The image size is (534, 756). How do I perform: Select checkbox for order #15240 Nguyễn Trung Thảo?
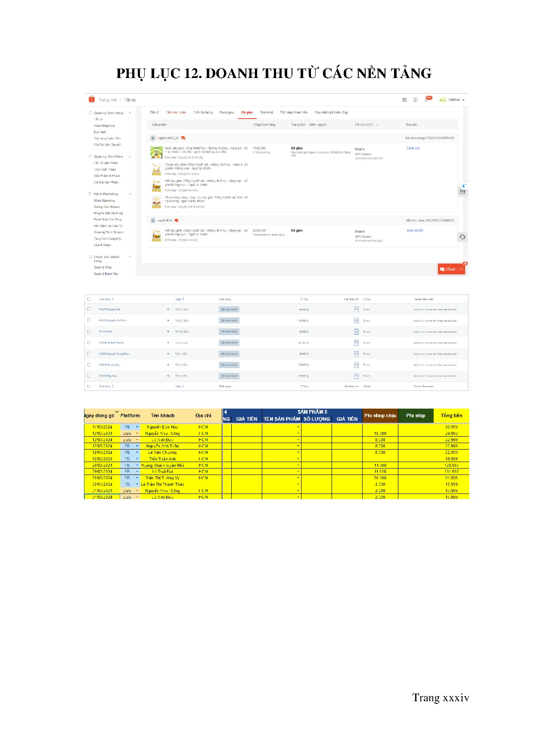(x=89, y=353)
